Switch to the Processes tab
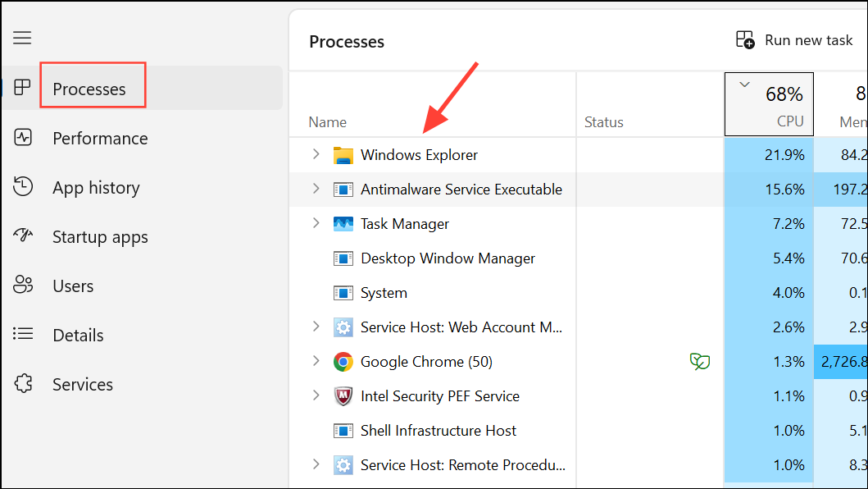 [89, 89]
